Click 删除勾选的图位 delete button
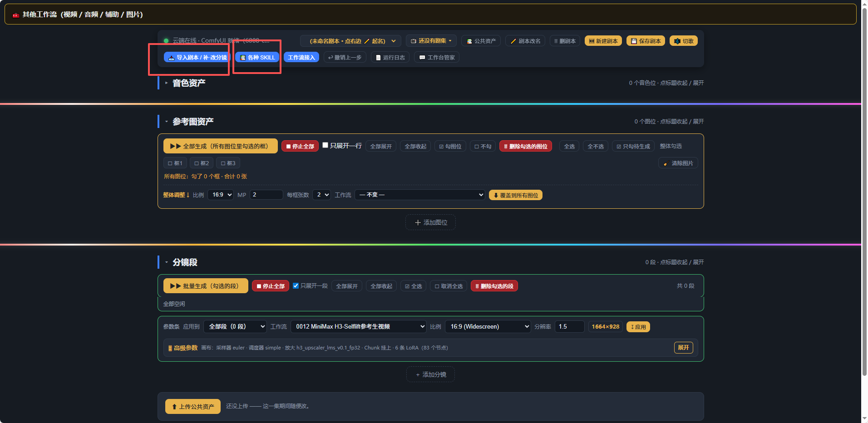 click(526, 146)
